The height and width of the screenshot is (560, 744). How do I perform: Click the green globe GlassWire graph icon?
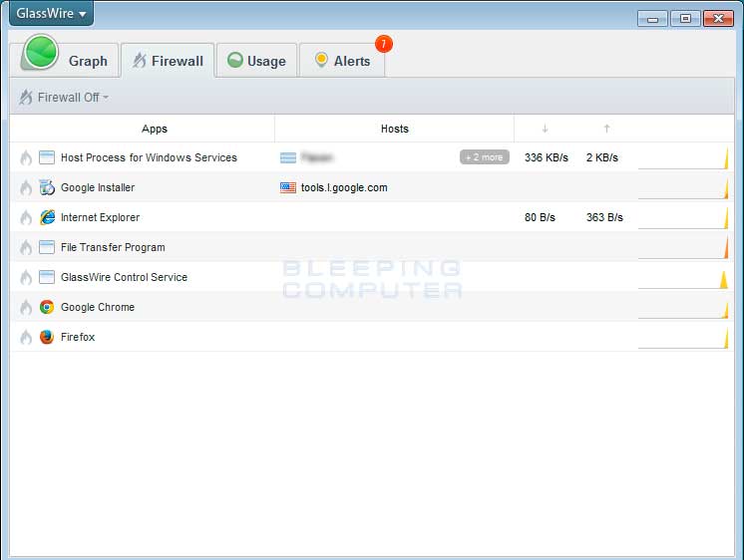tap(41, 52)
